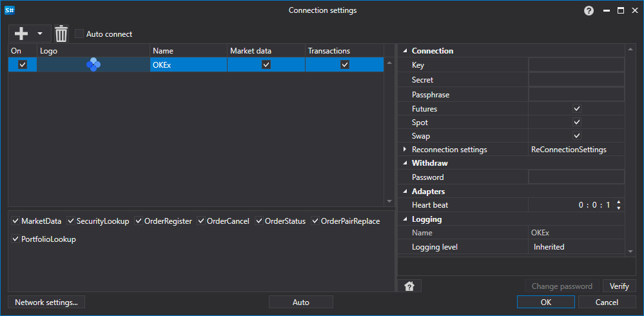Maximize the Connection settings window
Screen dimensions: 644x316
[621, 11]
